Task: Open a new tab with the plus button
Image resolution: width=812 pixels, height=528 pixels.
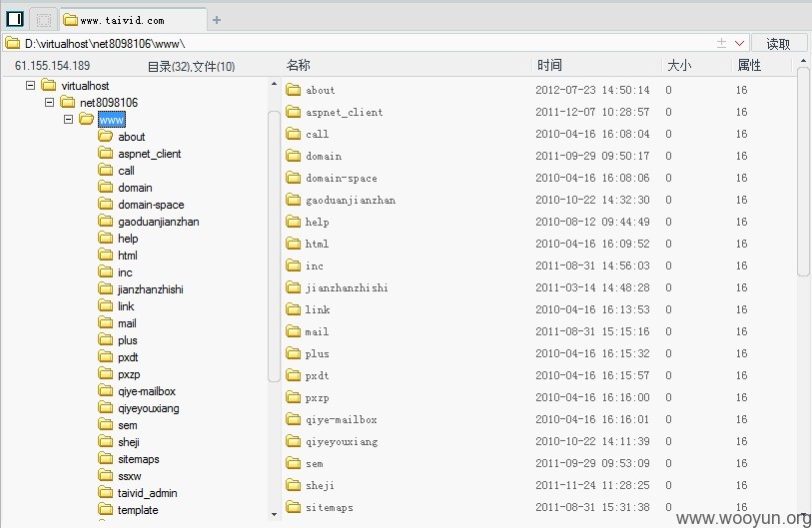Action: pyautogui.click(x=217, y=20)
